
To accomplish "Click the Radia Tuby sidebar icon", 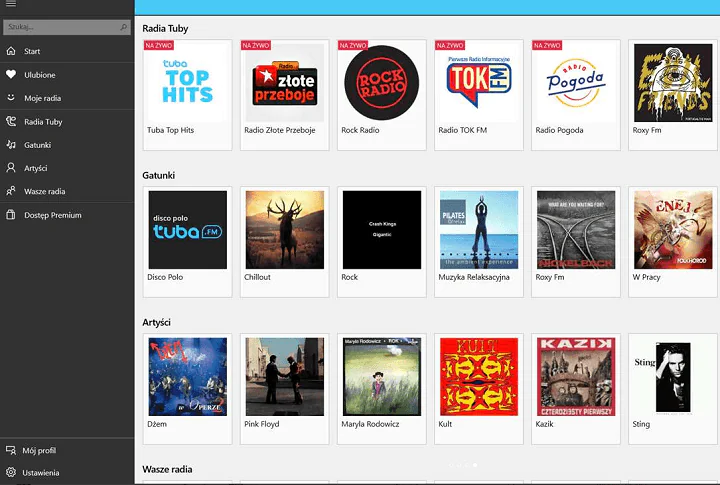I will pyautogui.click(x=11, y=121).
